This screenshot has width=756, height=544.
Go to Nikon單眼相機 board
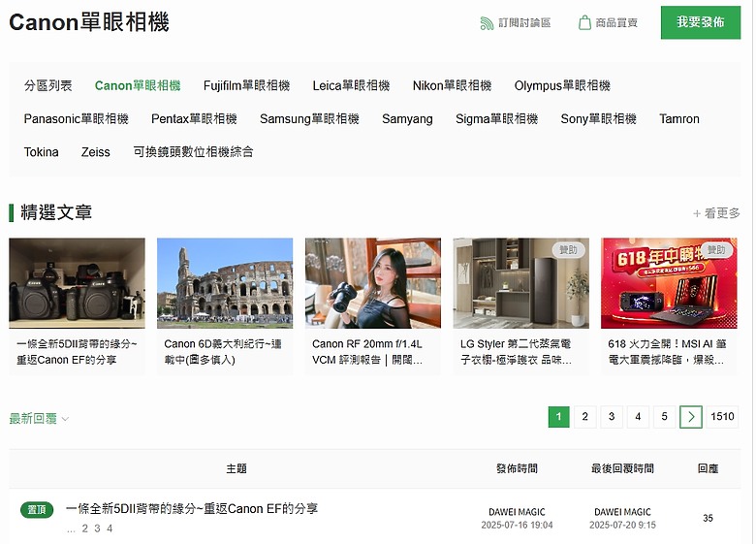(452, 86)
